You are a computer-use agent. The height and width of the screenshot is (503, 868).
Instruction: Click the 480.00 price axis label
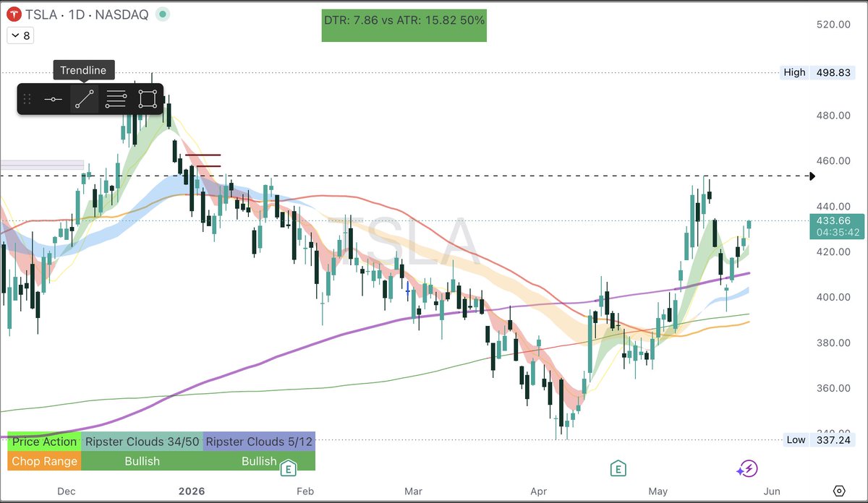(x=832, y=115)
